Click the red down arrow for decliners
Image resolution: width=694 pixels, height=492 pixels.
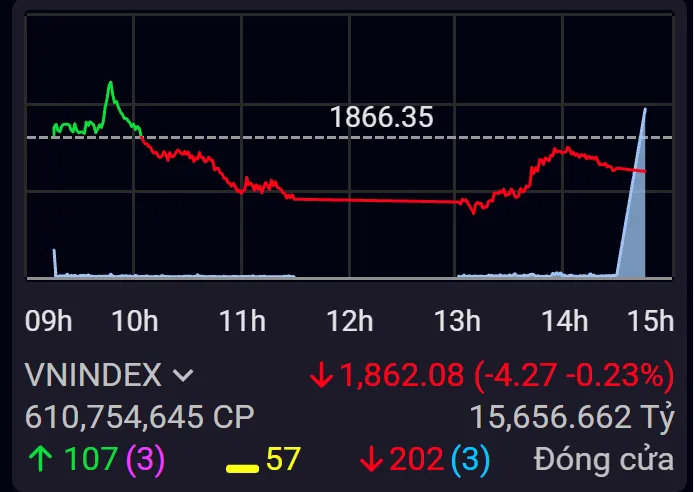[371, 459]
